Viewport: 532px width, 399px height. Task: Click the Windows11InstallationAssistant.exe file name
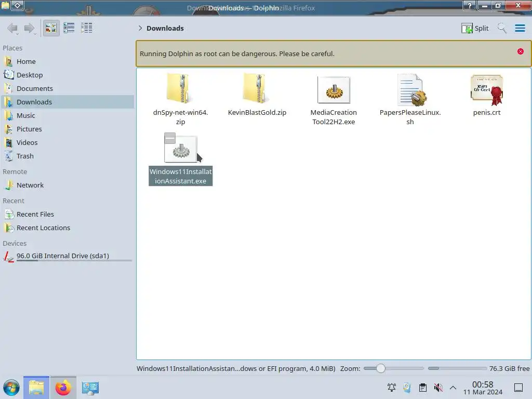pyautogui.click(x=180, y=177)
